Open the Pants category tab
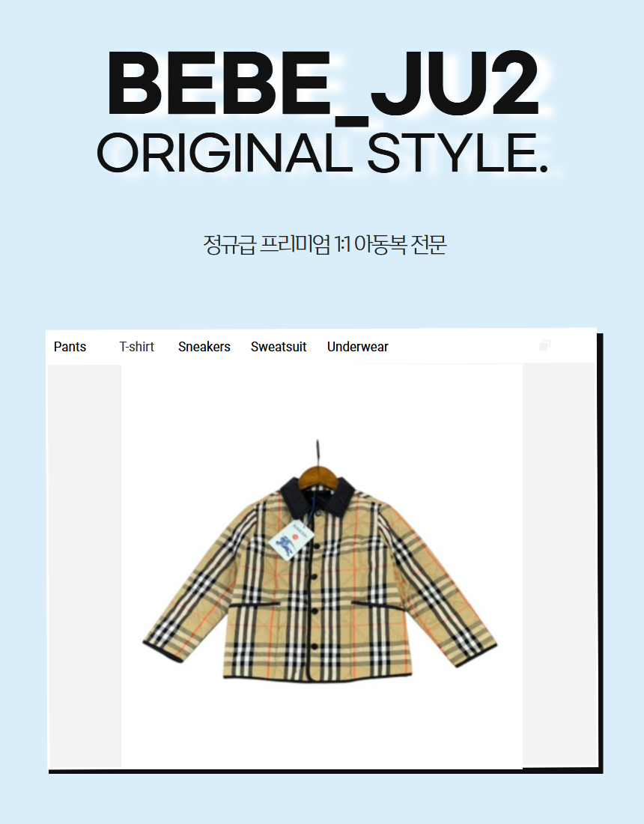The width and height of the screenshot is (644, 824). click(x=70, y=347)
